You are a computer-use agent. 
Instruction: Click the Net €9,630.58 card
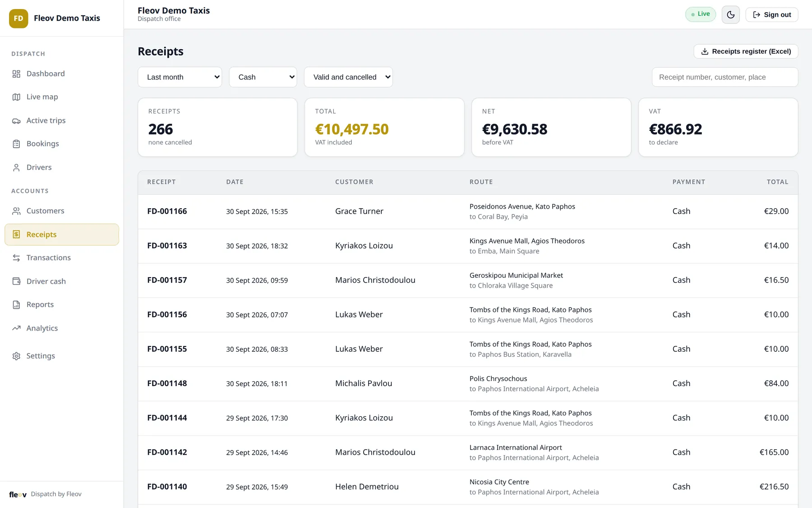(x=551, y=127)
